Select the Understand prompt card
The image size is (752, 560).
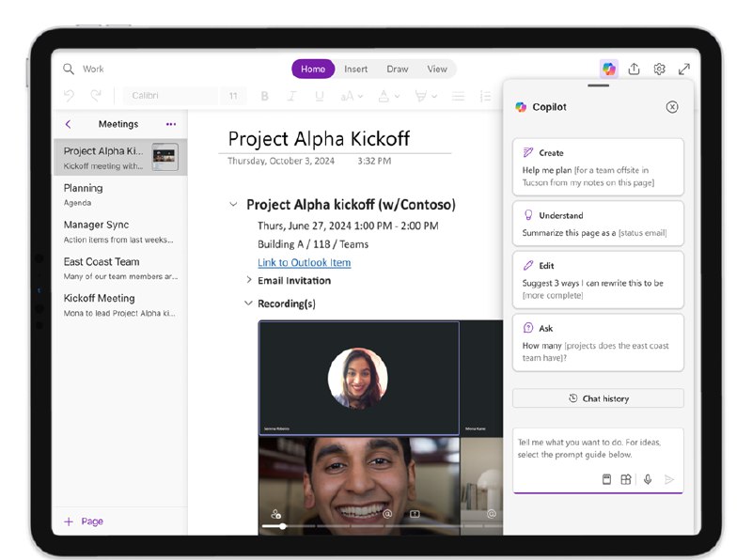tap(598, 224)
